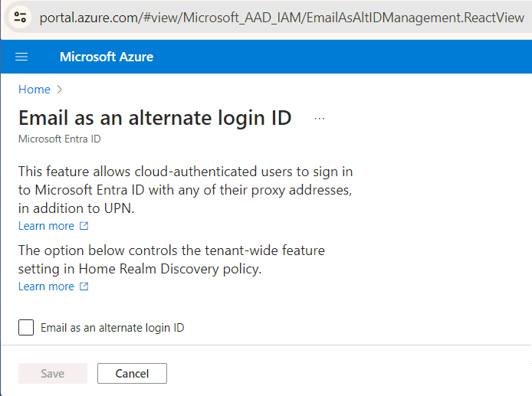
Task: Enable the Email as an alternate login ID checkbox
Action: coord(26,327)
